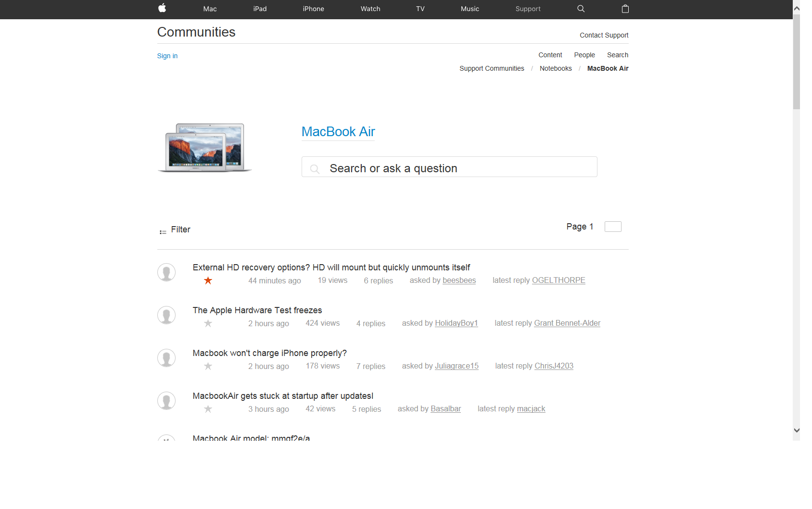Open 'Macbook Air model: mmgf2e/a' thread
The image size is (812, 509).
point(251,438)
